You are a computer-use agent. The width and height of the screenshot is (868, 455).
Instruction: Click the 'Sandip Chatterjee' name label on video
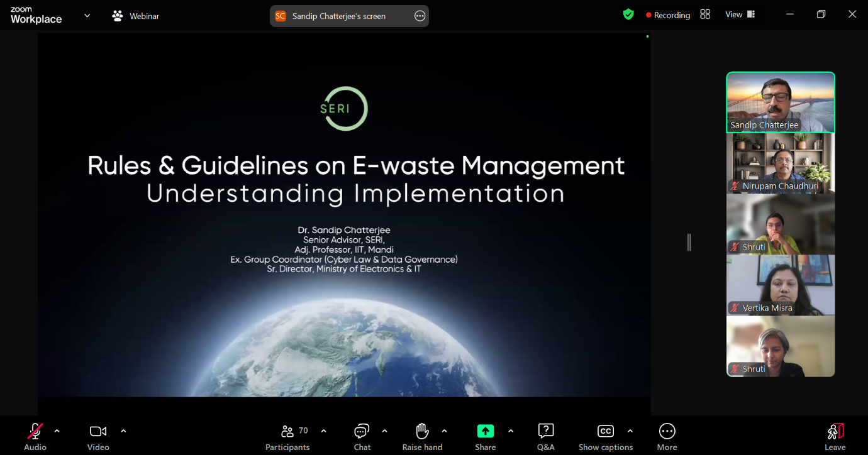tap(764, 125)
